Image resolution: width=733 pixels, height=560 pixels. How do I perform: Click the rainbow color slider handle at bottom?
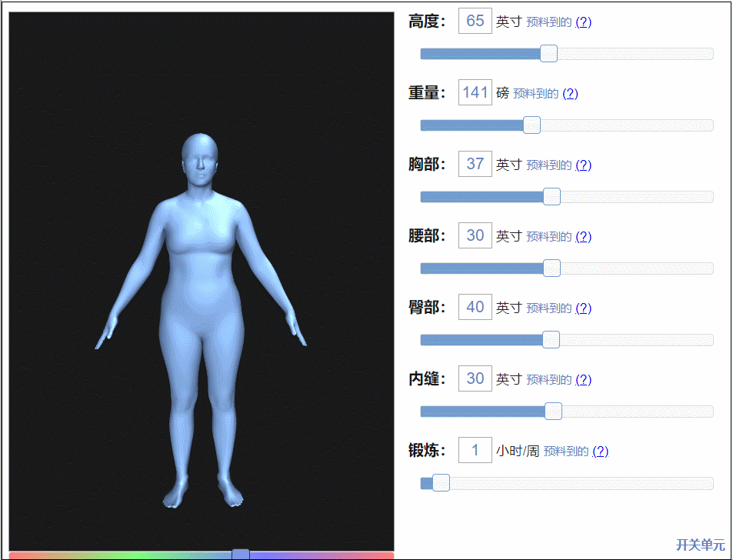241,554
